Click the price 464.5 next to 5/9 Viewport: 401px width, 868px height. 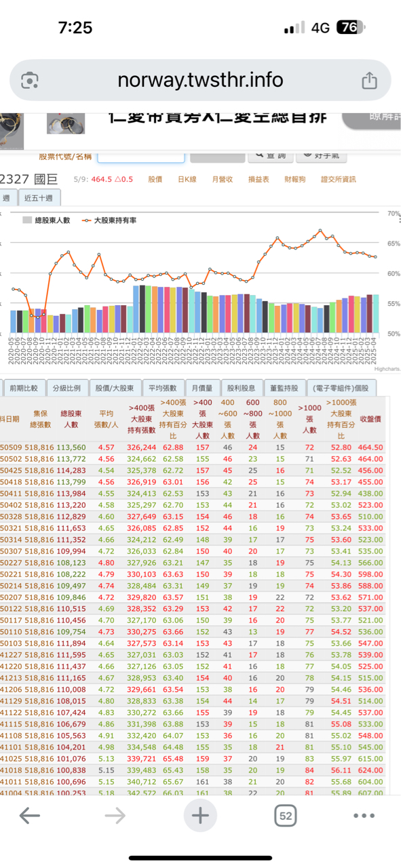click(x=101, y=180)
